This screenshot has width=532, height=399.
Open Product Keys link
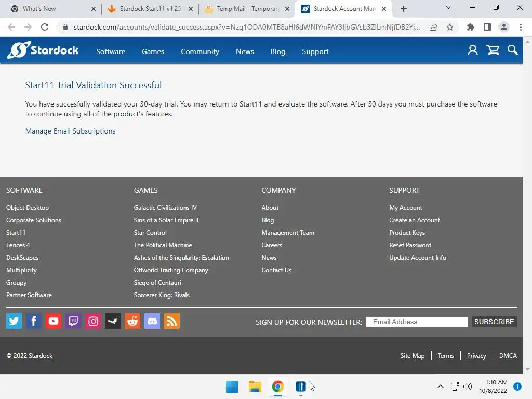tap(407, 233)
